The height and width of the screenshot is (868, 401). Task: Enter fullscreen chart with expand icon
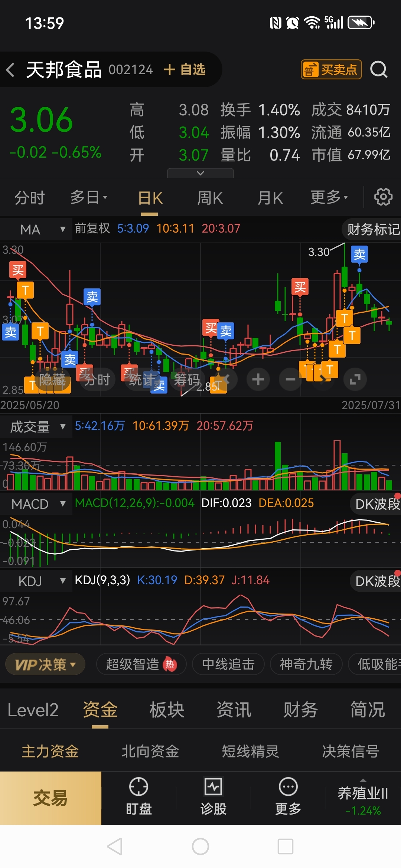[x=355, y=379]
